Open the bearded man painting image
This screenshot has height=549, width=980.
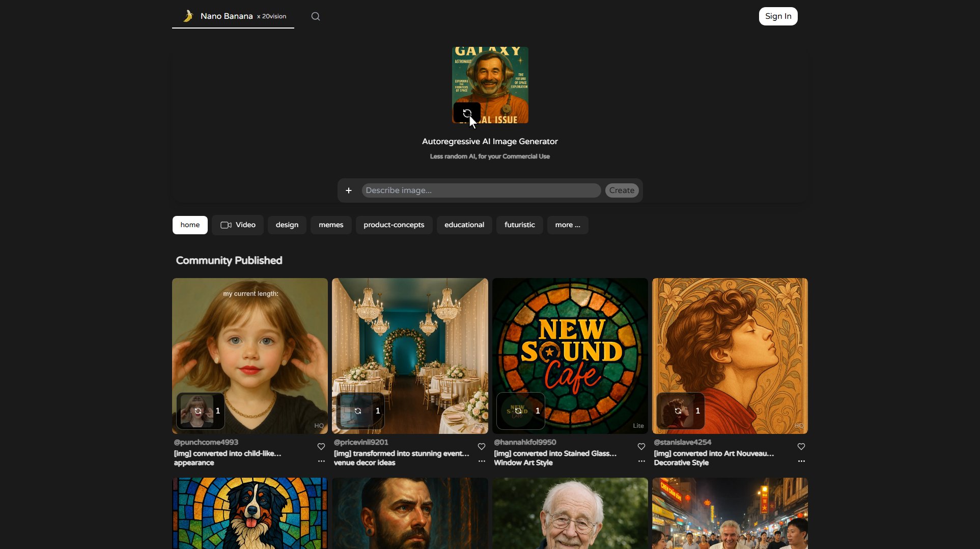pyautogui.click(x=410, y=513)
